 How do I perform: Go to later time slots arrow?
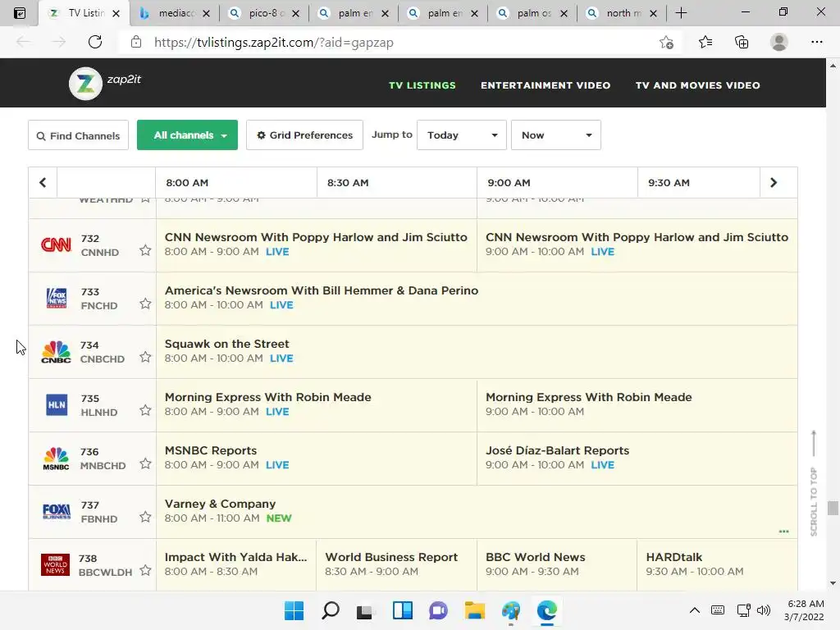pos(773,183)
